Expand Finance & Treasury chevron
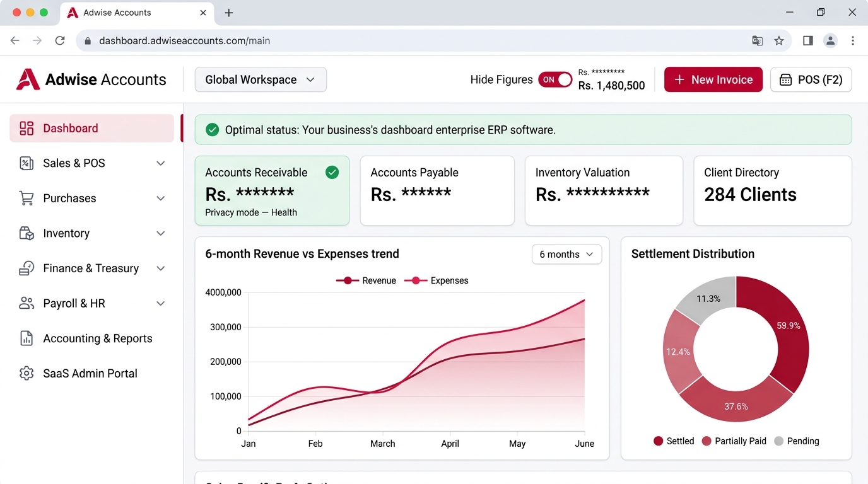Viewport: 868px width, 484px height. 161,268
